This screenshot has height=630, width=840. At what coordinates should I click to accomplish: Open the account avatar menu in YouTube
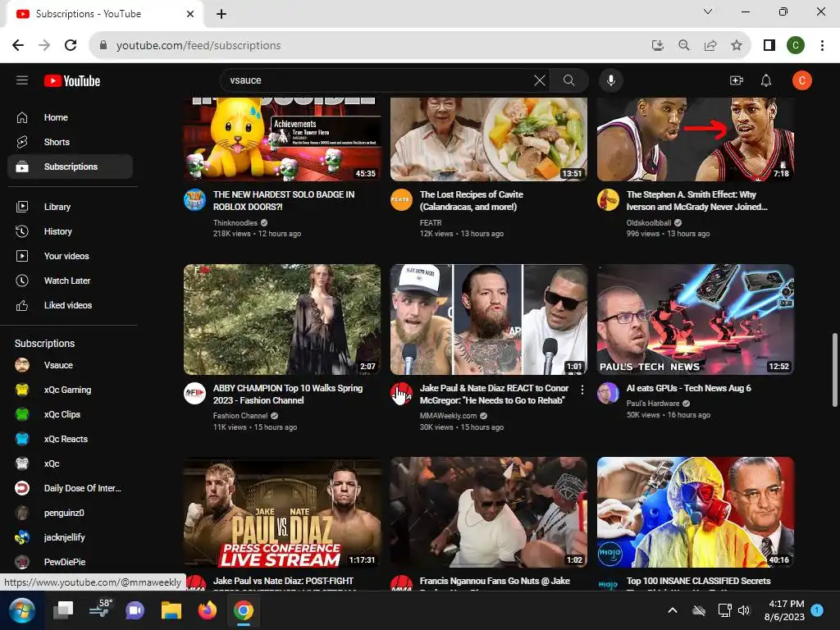(x=802, y=80)
